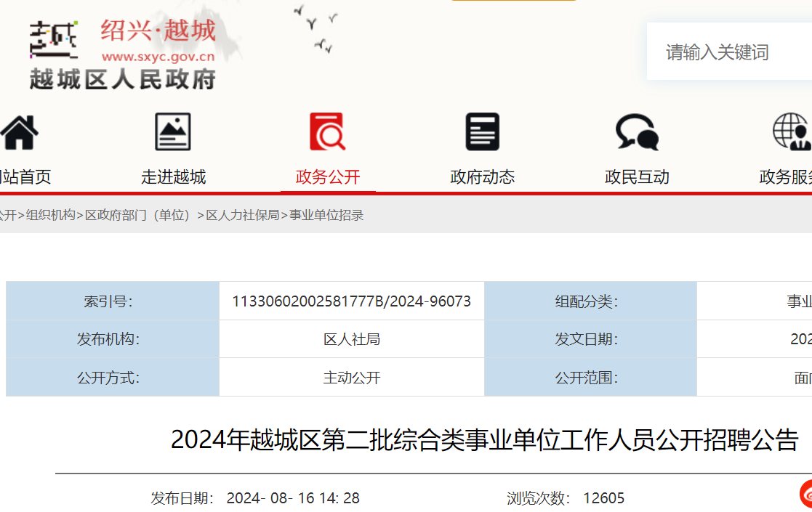Click the home house icon
The width and height of the screenshot is (812, 512).
(x=19, y=132)
